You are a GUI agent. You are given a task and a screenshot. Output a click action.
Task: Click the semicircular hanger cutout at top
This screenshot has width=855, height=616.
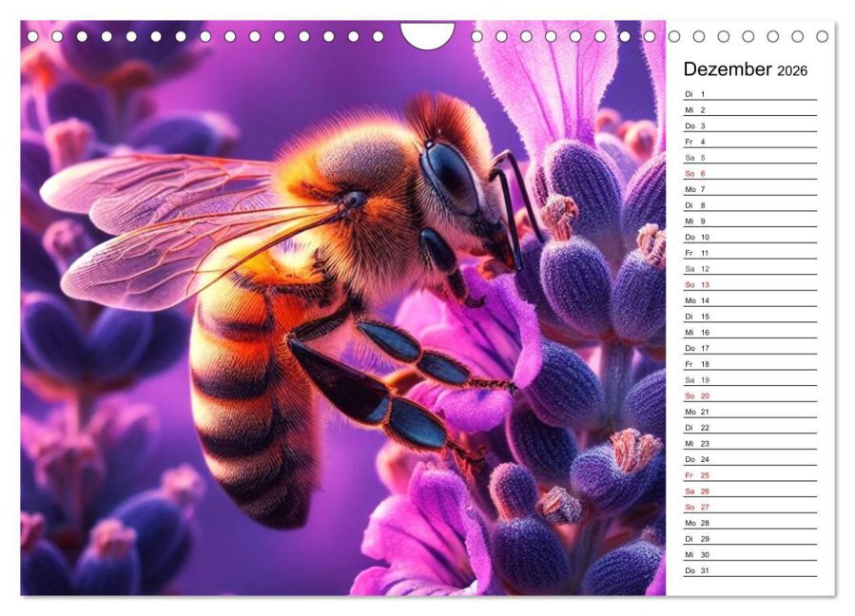tap(428, 35)
